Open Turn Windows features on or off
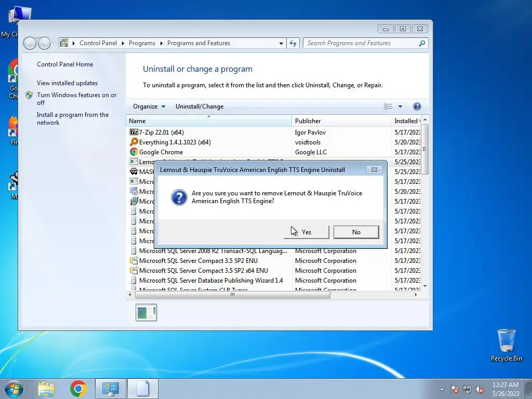 point(76,99)
